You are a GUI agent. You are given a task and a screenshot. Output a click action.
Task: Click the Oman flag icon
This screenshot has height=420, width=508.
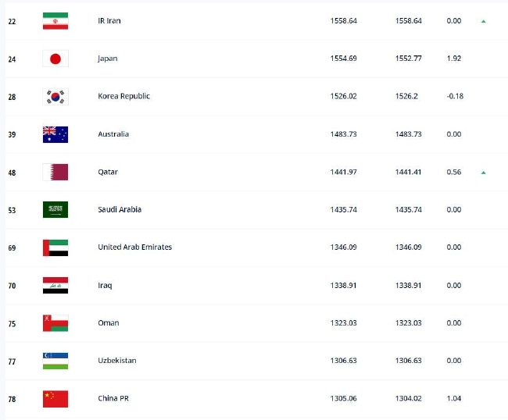[55, 322]
